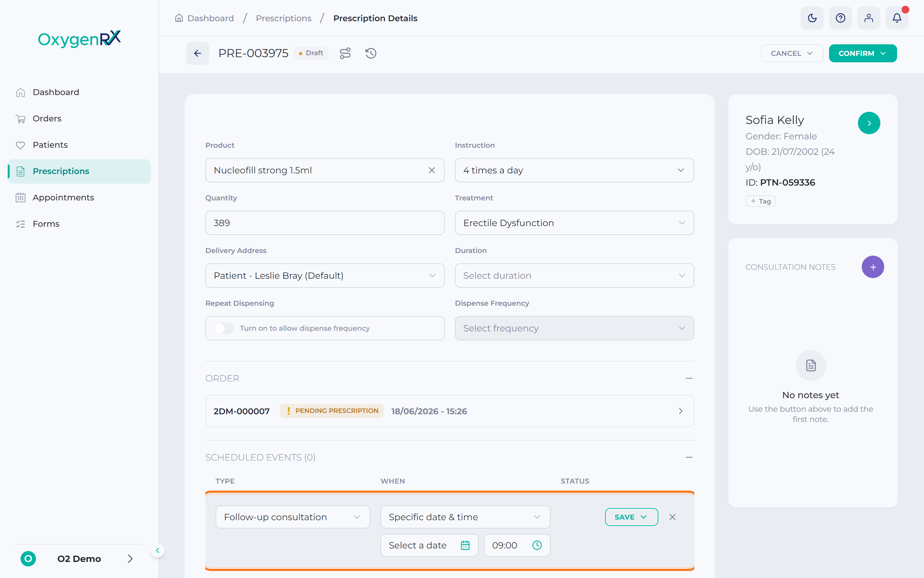Click the prescription number PRE-003975

tap(253, 53)
